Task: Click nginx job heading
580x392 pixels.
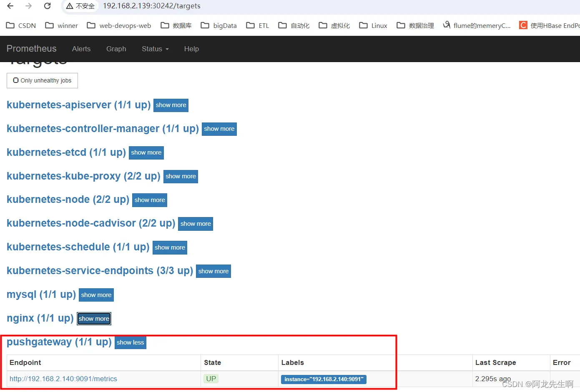Action: pos(40,318)
